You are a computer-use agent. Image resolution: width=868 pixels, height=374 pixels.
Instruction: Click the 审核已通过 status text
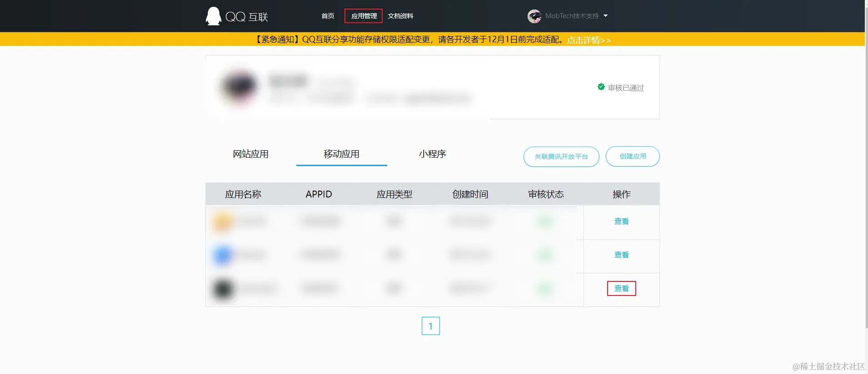tap(626, 88)
